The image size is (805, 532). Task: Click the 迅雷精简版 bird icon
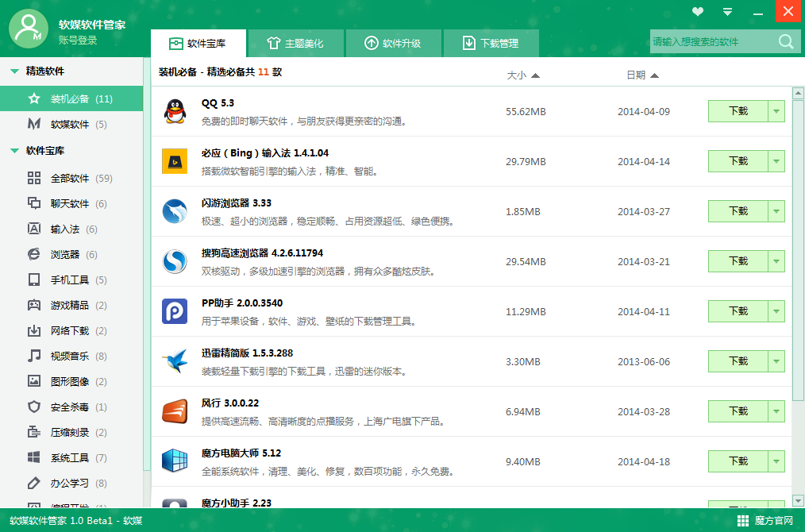click(x=175, y=361)
